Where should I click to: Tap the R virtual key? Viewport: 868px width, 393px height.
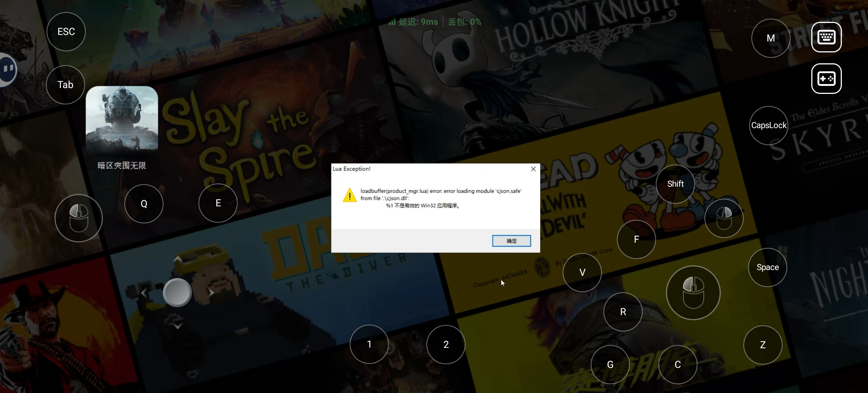[x=623, y=312]
